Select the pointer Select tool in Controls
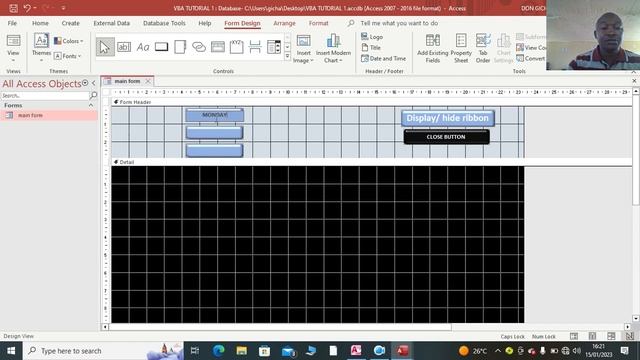 pos(105,47)
